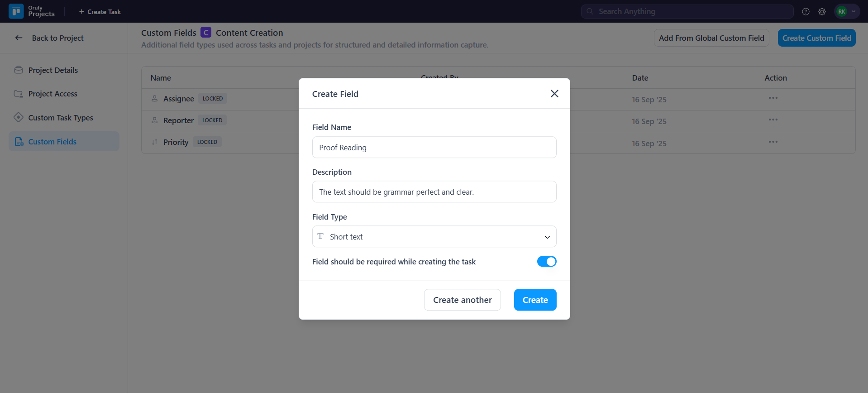Open the help question mark icon
The image size is (868, 393).
[x=806, y=12]
